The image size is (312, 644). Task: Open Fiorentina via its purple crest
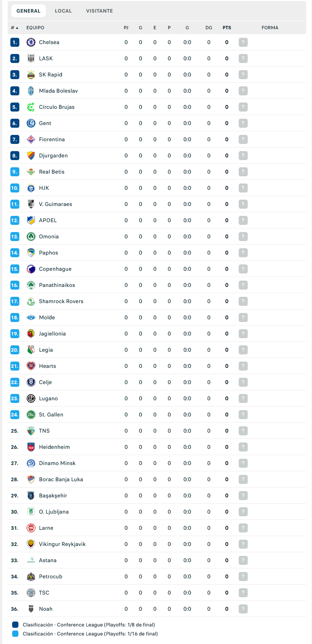click(x=31, y=139)
